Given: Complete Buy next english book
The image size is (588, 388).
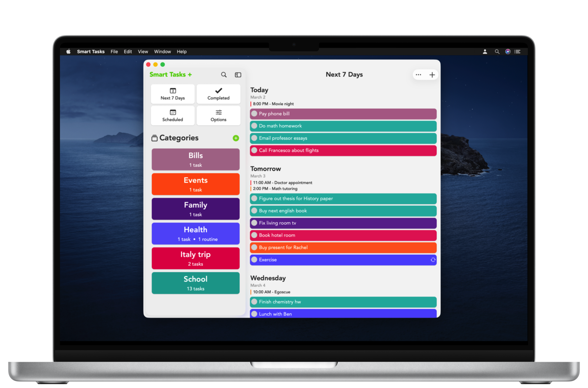Looking at the screenshot, I should [254, 211].
